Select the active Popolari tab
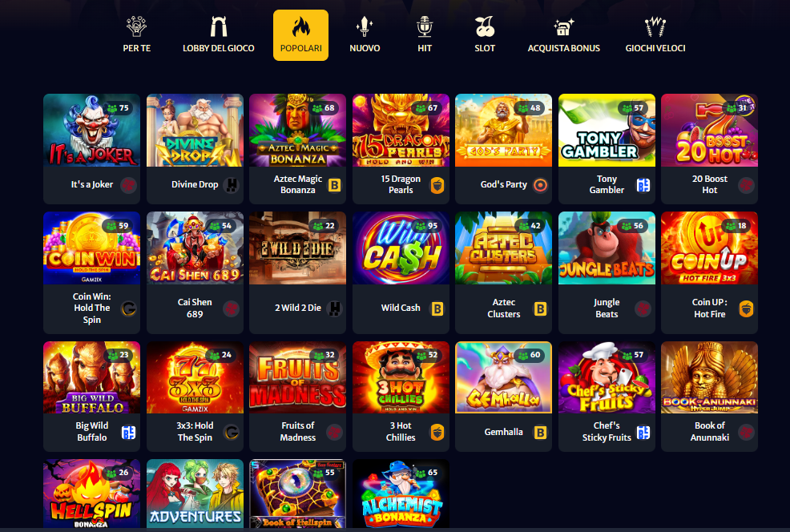 click(300, 35)
